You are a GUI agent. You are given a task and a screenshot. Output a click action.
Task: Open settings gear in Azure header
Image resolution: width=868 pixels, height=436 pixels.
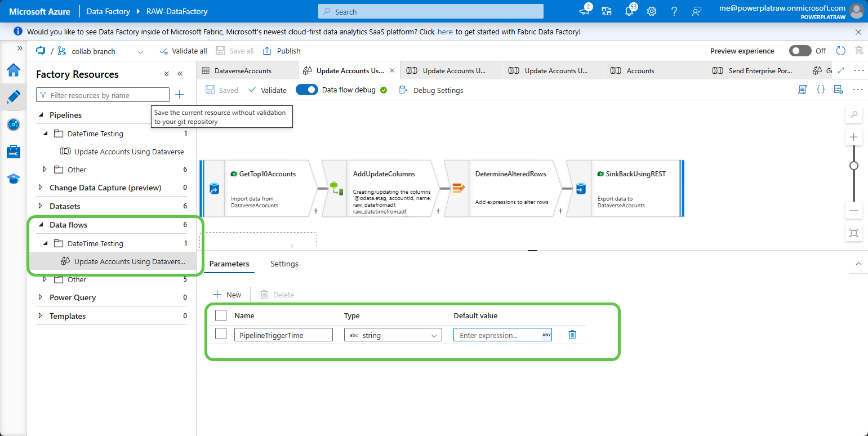[652, 11]
